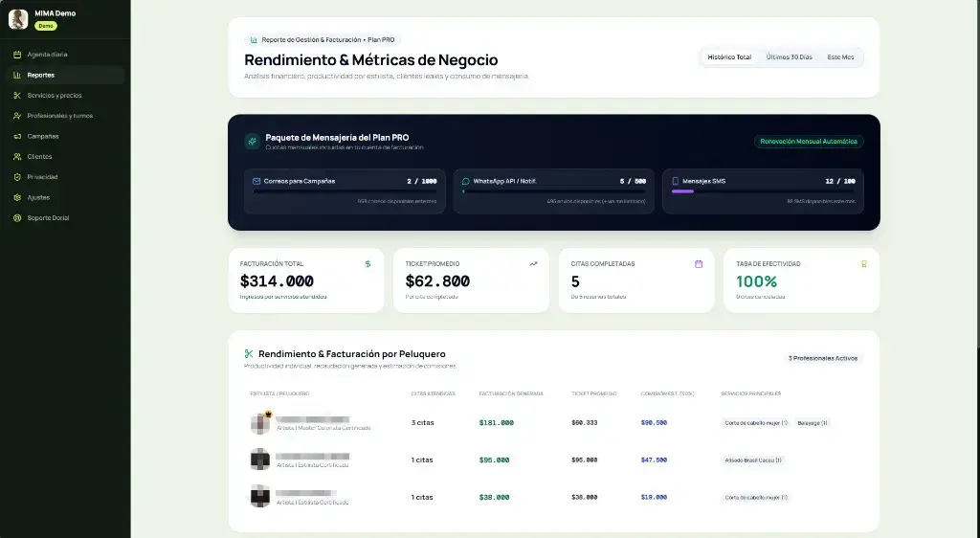Click the $314.000 total billing value

coord(277,281)
